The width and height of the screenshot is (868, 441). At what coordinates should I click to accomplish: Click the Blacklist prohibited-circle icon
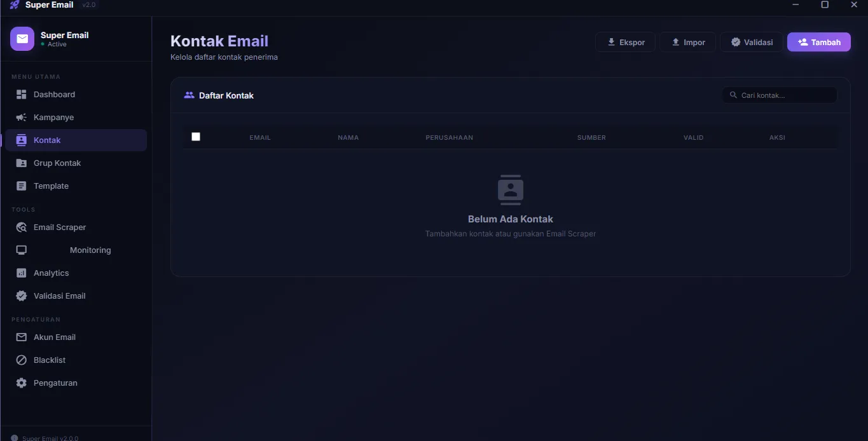[x=22, y=360]
